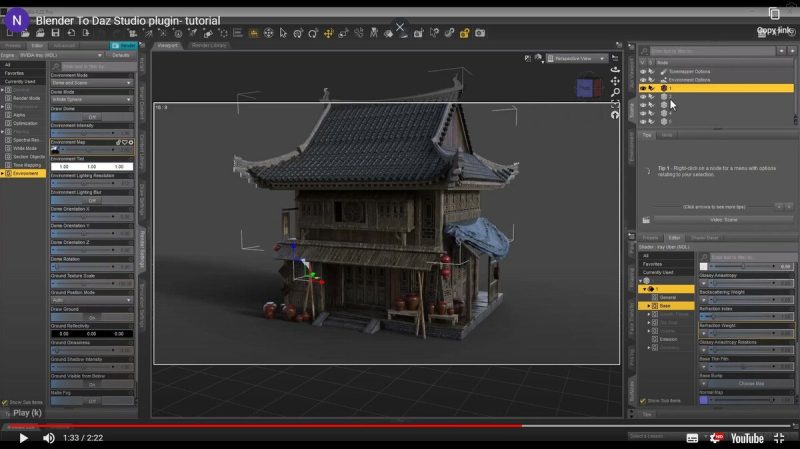Expand the Environment category arrow

point(3,173)
